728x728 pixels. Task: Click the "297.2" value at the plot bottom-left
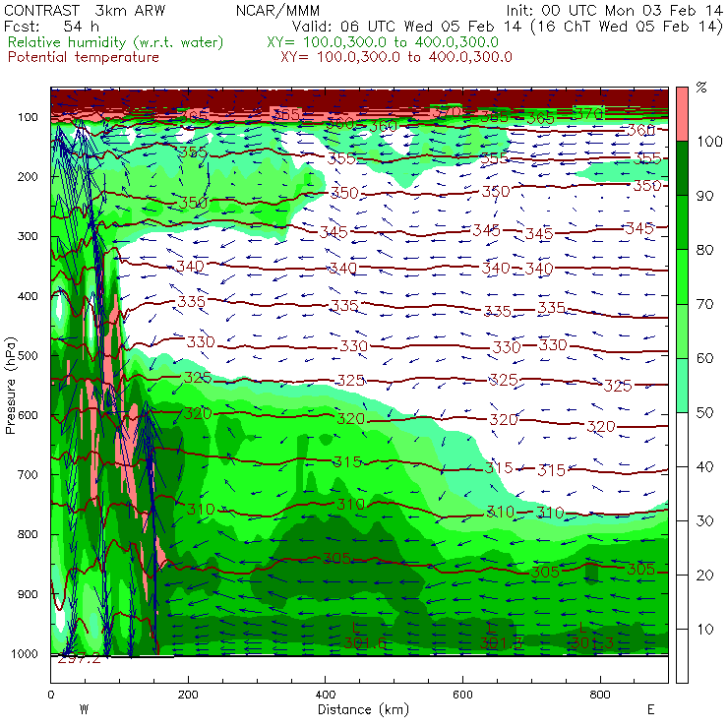(80, 659)
